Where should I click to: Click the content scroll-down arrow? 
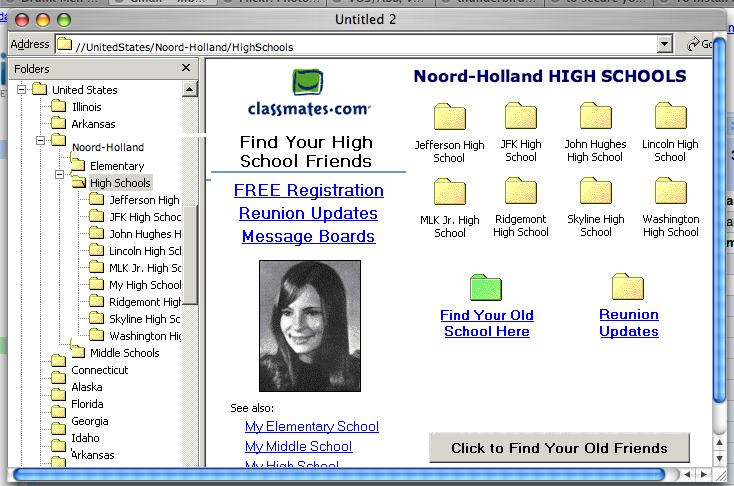click(x=719, y=458)
